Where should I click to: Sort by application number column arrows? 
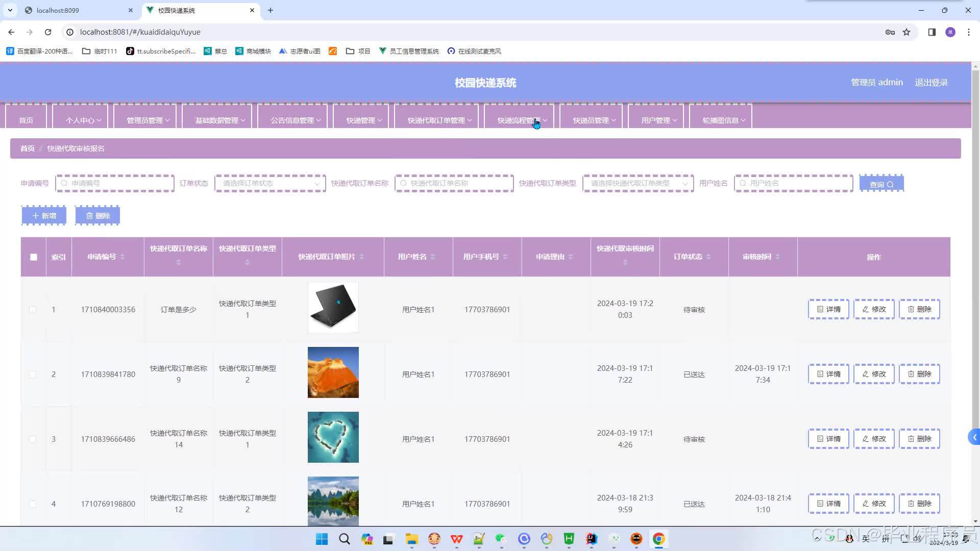tap(122, 257)
